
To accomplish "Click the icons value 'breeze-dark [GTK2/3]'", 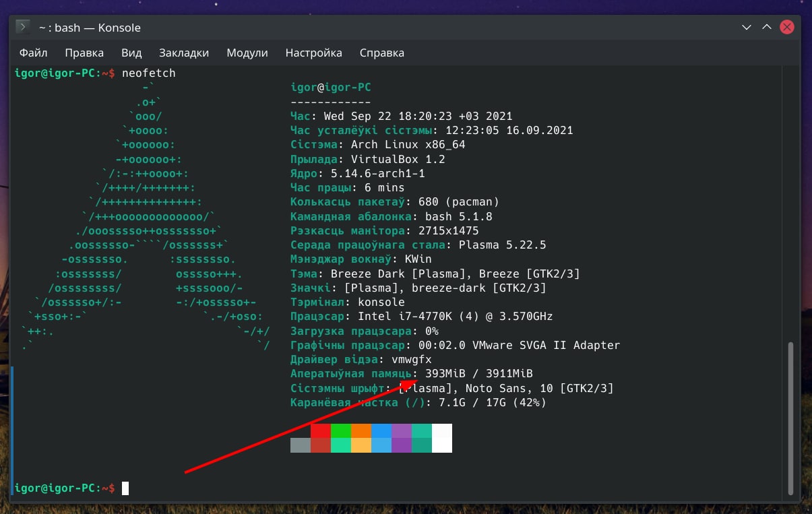I will [479, 288].
